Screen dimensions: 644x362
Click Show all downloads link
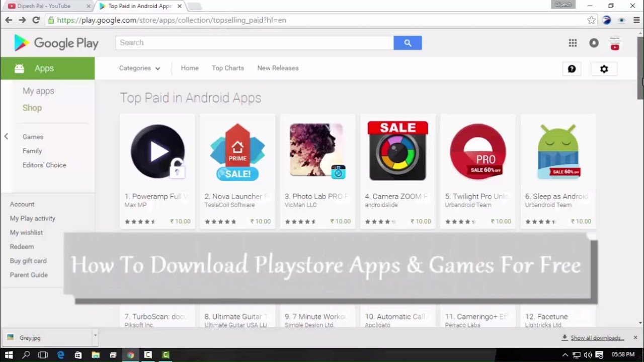click(x=597, y=338)
